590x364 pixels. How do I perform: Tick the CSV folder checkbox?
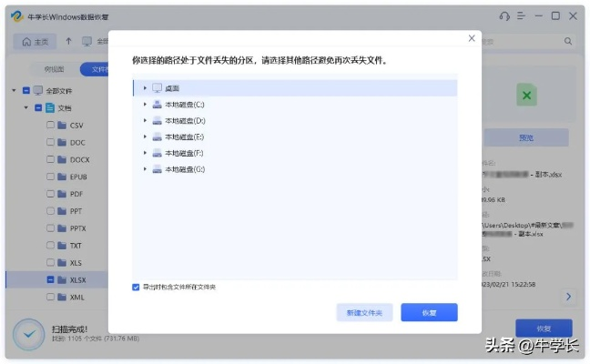pos(51,126)
